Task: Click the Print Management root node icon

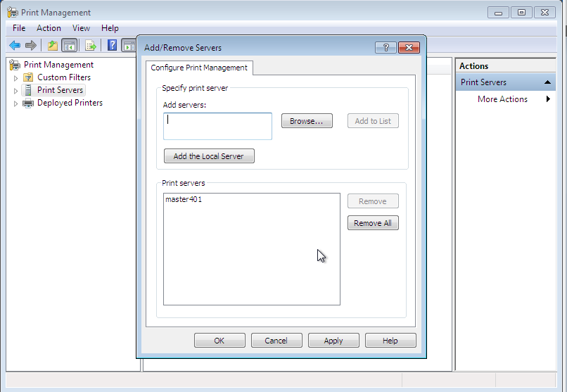Action: pyautogui.click(x=15, y=65)
